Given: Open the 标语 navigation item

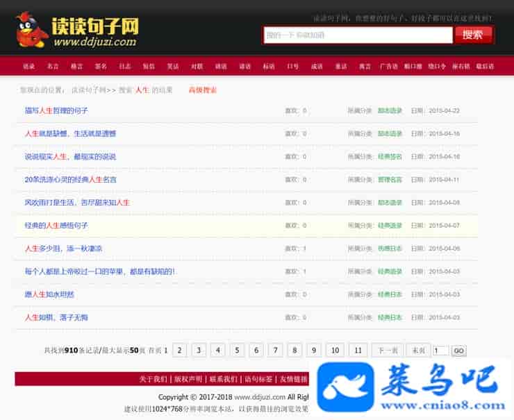Looking at the screenshot, I should coord(269,67).
